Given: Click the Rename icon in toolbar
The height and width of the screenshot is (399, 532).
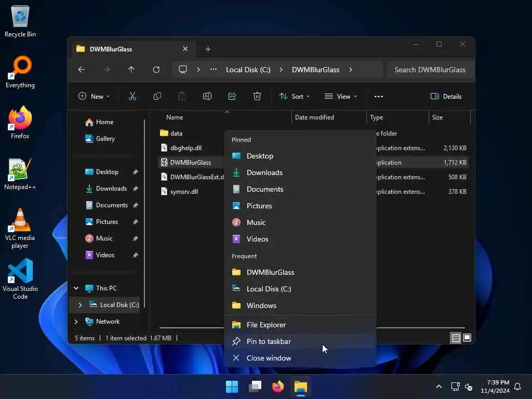Looking at the screenshot, I should click(207, 96).
